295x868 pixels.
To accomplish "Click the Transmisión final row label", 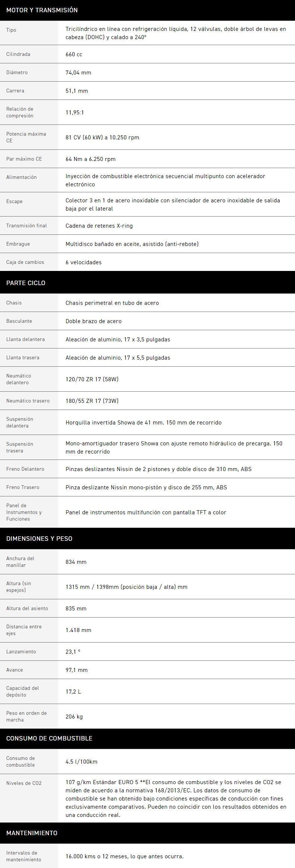I will click(26, 225).
